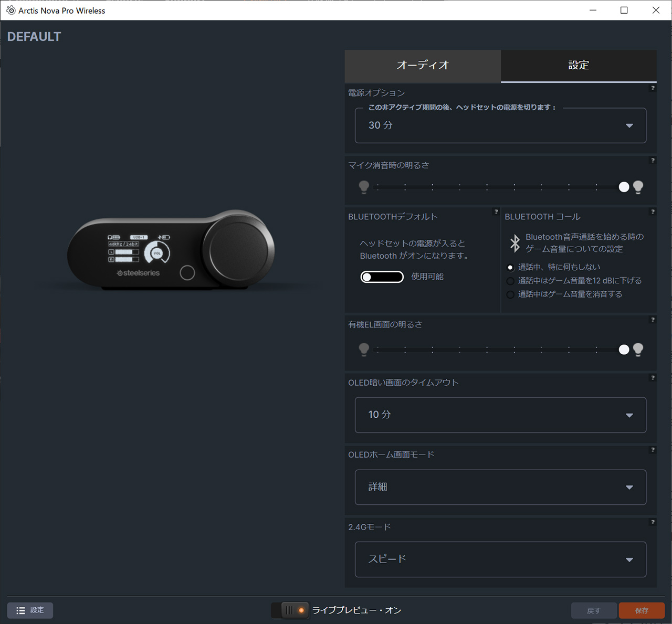Open the help tooltip for マイク消音時の明るさ

click(x=653, y=161)
